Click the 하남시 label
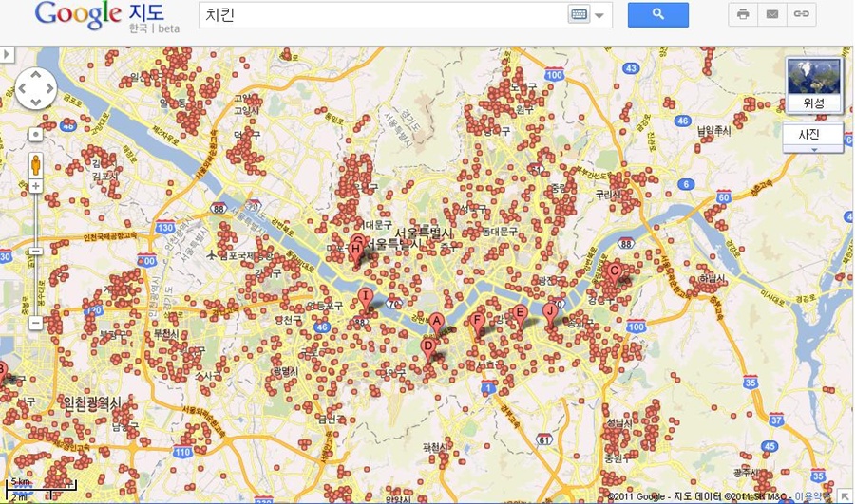The image size is (855, 504). 713,278
